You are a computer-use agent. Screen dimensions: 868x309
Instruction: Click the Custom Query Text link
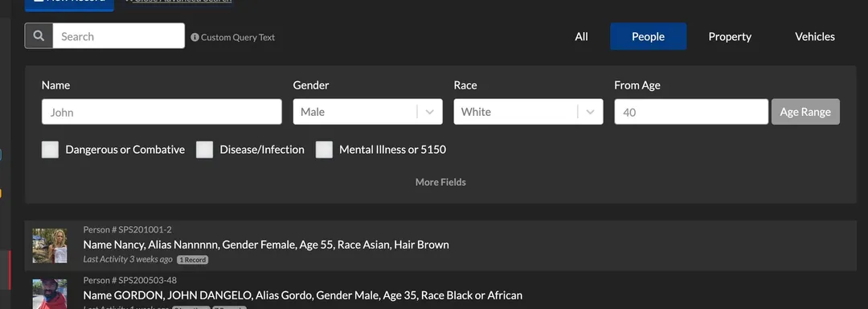pos(238,38)
